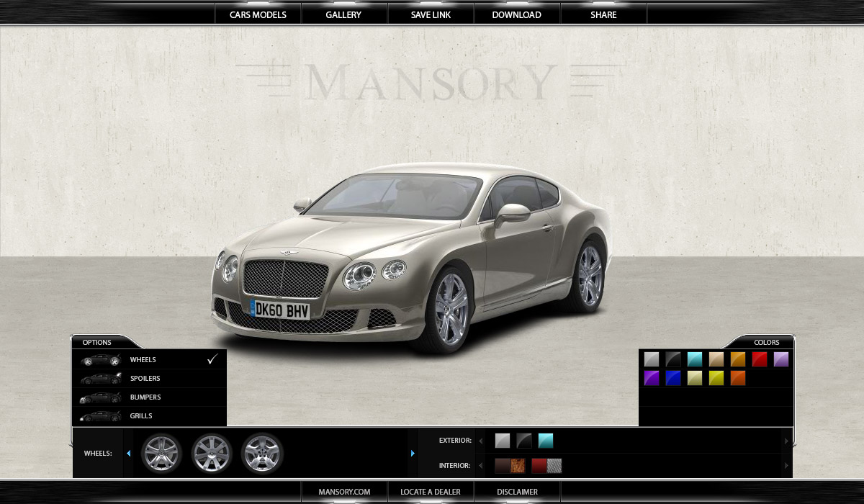The image size is (864, 504).
Task: Select the pale cream swatch in the Colors panel
Action: (695, 378)
